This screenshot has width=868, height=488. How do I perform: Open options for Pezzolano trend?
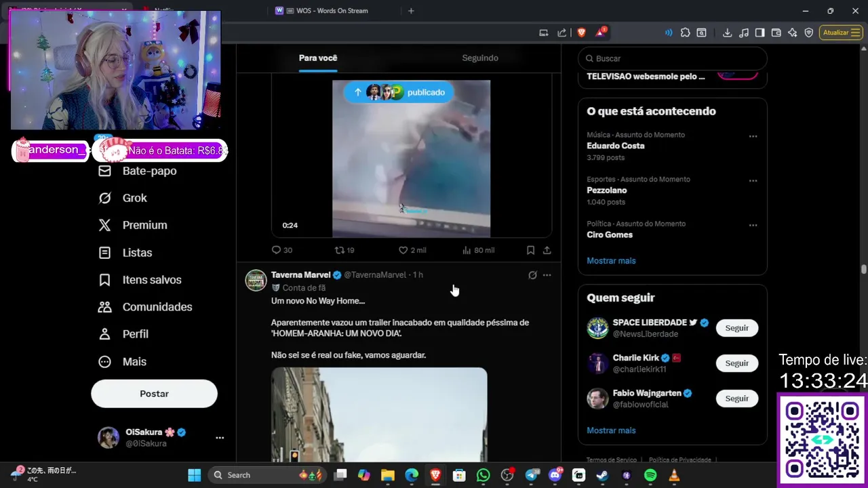(753, 181)
